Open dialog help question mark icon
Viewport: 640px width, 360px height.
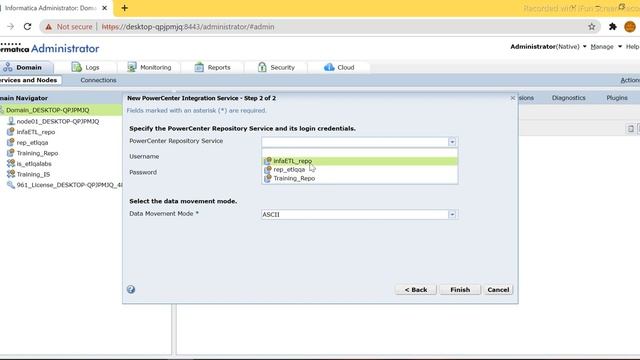[131, 289]
